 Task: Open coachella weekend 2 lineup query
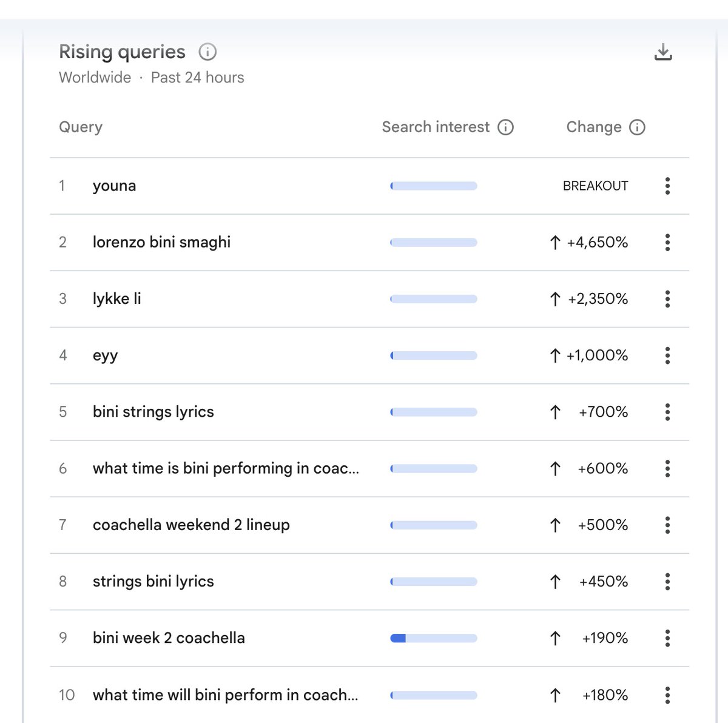pyautogui.click(x=191, y=525)
